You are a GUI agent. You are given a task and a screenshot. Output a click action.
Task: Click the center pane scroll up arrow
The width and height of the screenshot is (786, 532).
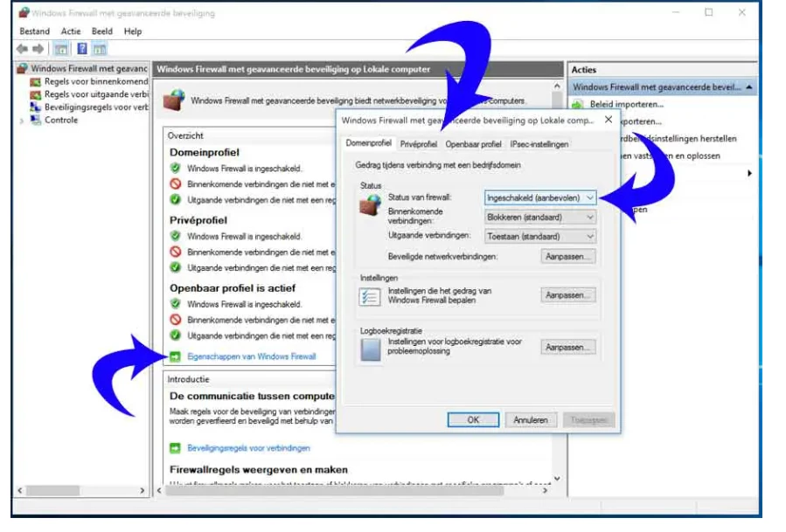(x=557, y=86)
